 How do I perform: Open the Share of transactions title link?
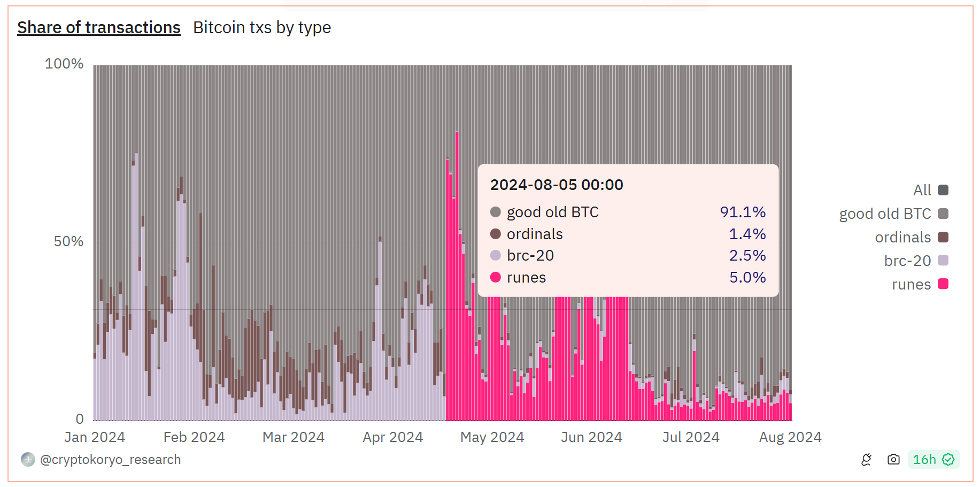point(99,27)
